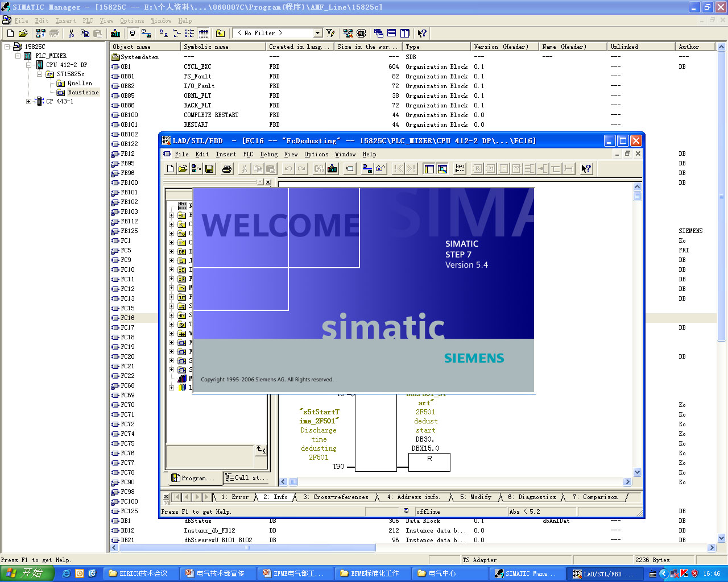Click Open Project icon in SIMATIC Manager toolbar
Viewport: 728px width, 582px height.
(23, 34)
